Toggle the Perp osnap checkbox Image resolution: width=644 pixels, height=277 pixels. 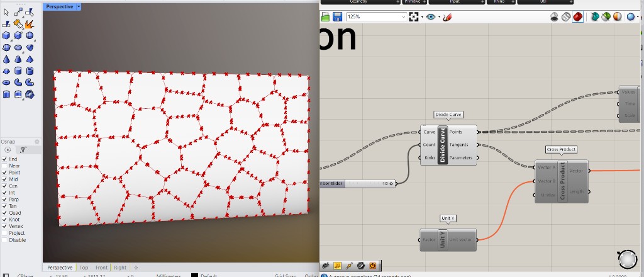pyautogui.click(x=4, y=200)
